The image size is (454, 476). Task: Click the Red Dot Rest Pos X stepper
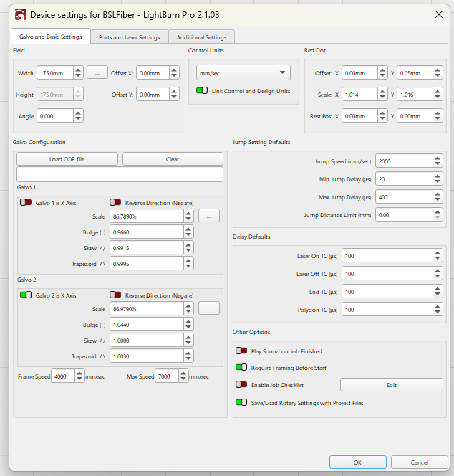382,116
